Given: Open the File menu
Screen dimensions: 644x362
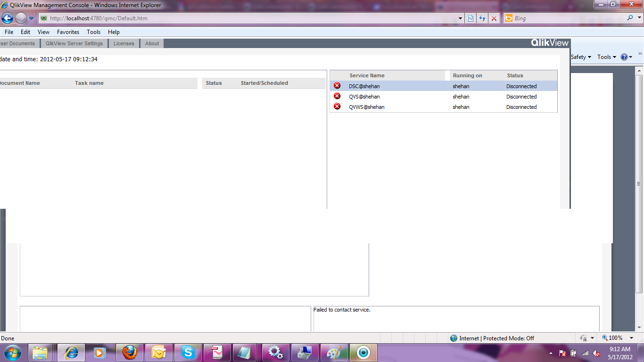Looking at the screenshot, I should coord(9,32).
